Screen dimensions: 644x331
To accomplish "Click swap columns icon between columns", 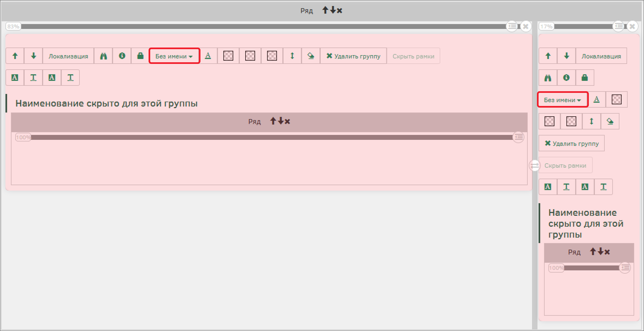I will click(534, 165).
